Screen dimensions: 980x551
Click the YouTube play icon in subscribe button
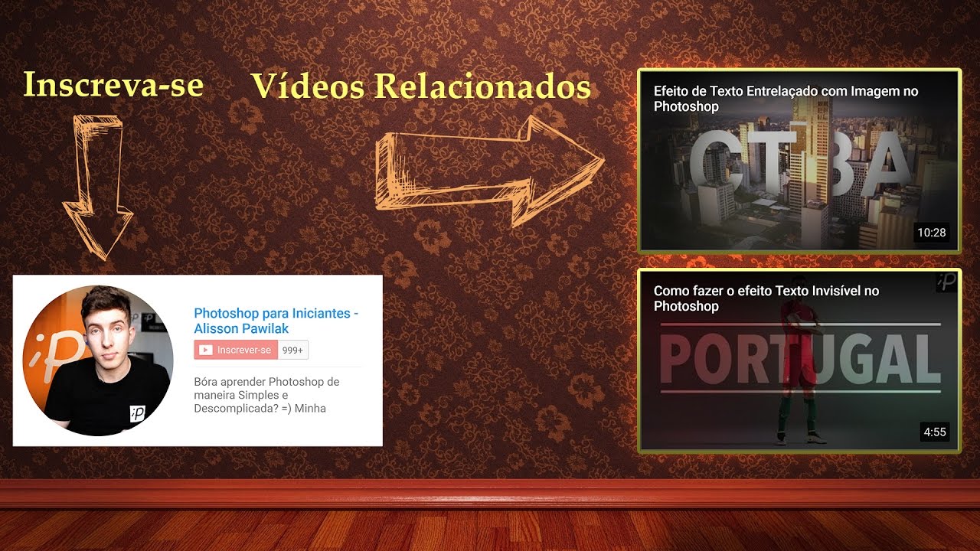tap(205, 350)
